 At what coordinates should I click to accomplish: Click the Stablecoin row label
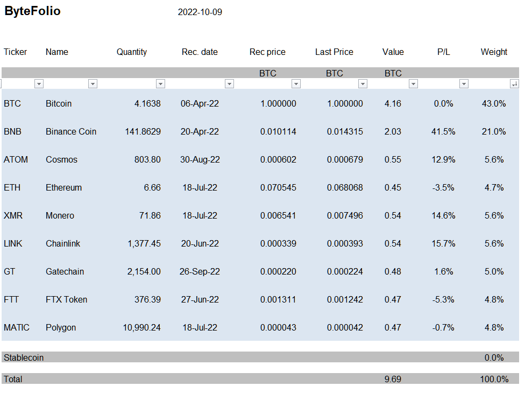click(24, 357)
